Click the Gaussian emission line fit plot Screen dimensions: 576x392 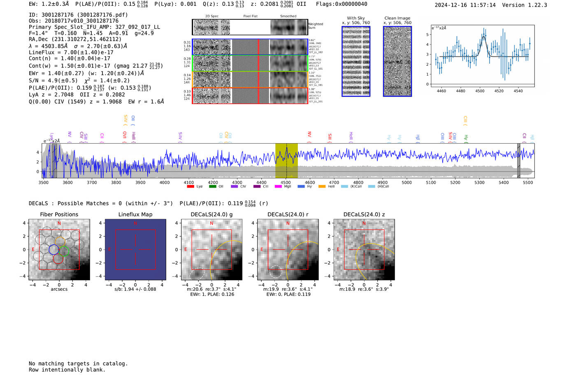coord(482,56)
